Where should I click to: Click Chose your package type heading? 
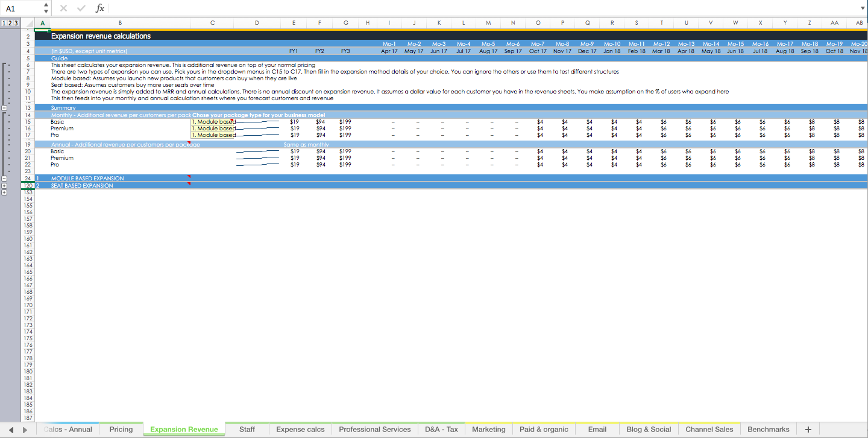[x=259, y=115]
